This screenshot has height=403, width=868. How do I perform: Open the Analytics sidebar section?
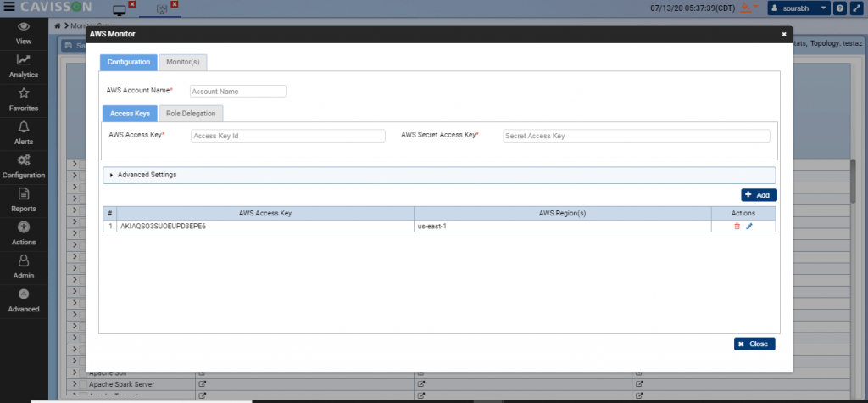click(24, 67)
